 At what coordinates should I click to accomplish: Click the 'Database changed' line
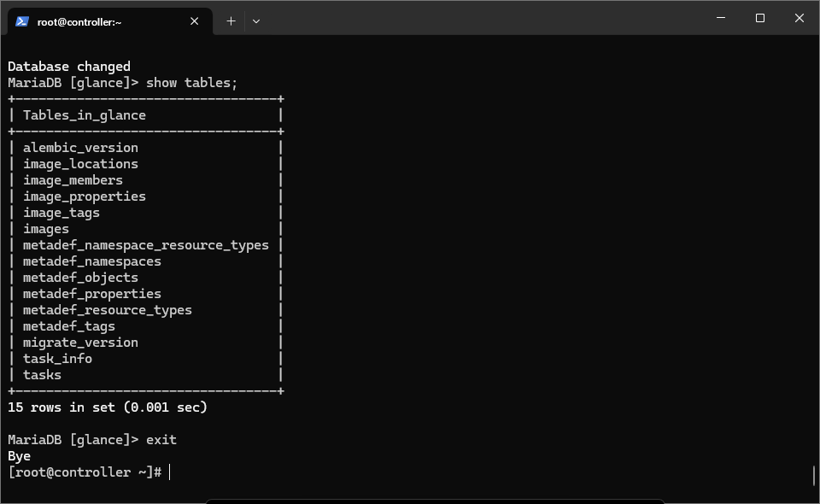[x=69, y=67]
